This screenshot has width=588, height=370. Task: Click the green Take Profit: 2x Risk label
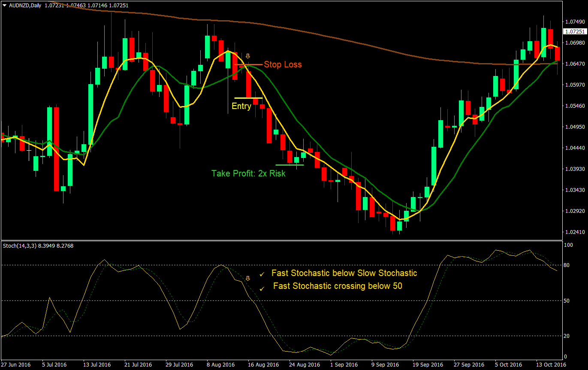[248, 173]
